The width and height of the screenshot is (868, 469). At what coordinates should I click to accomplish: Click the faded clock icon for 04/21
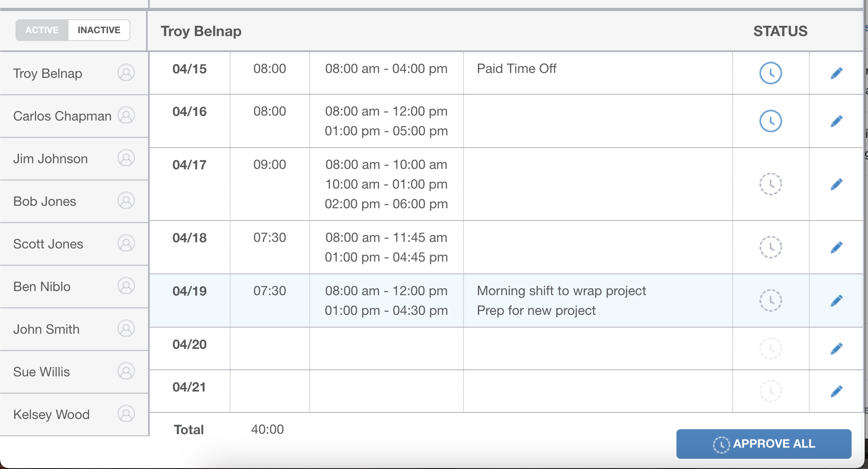pos(771,391)
